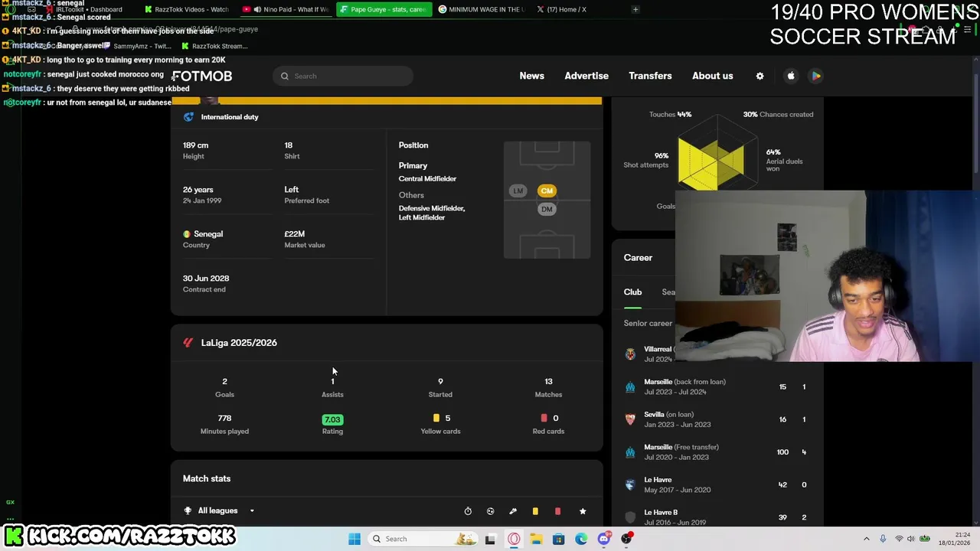Open site settings gear icon
Screen dimensions: 980x551
tap(759, 76)
